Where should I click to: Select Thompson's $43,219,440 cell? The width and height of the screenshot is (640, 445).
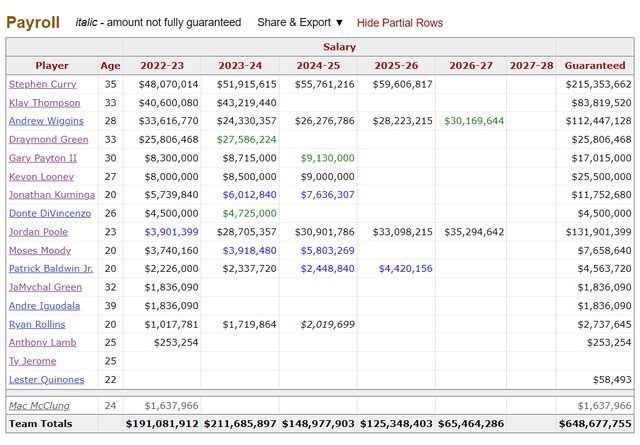coord(240,103)
